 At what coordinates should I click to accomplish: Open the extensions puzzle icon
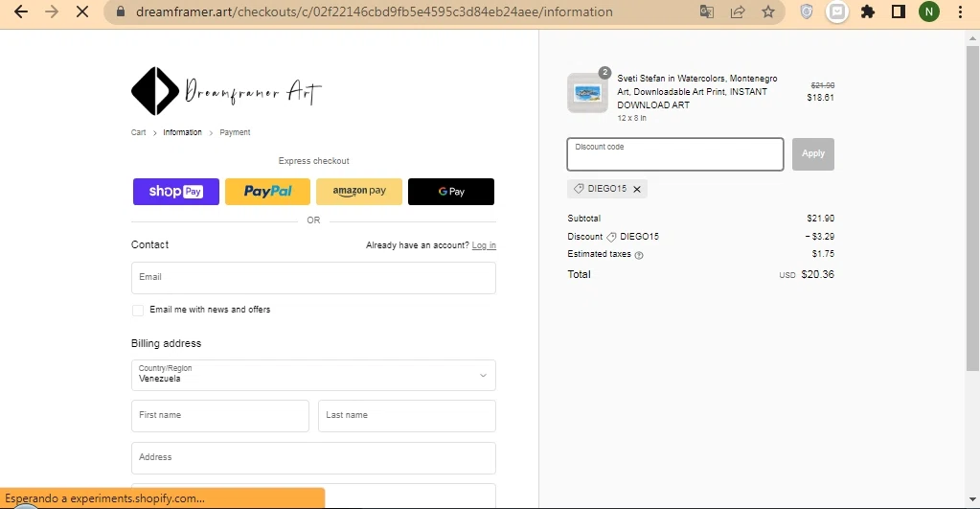868,12
